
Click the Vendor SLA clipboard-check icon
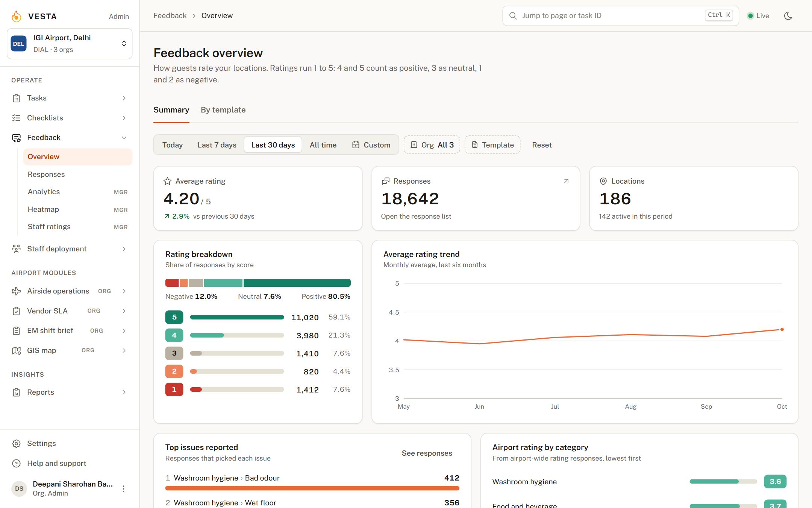16,311
